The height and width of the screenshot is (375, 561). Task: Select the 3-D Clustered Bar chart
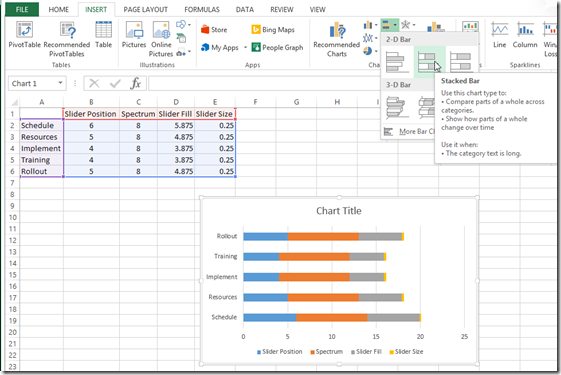[x=397, y=107]
